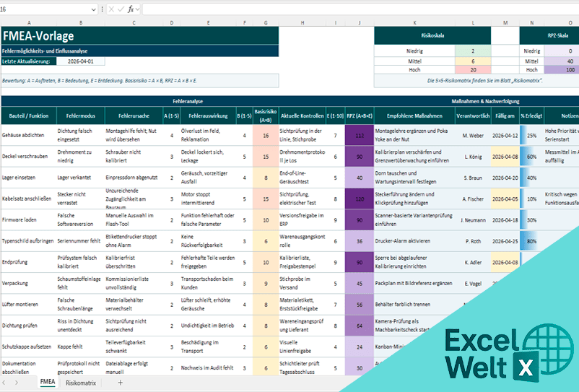
Task: Switch to the Risikomatrix sheet tab
Action: click(81, 383)
